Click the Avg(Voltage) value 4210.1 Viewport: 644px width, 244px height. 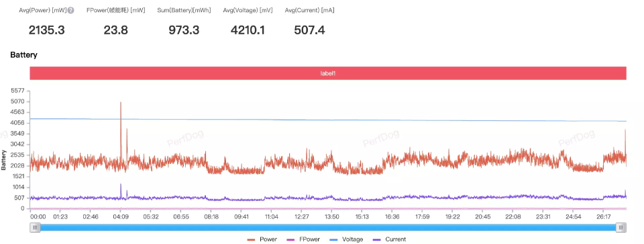tap(247, 30)
